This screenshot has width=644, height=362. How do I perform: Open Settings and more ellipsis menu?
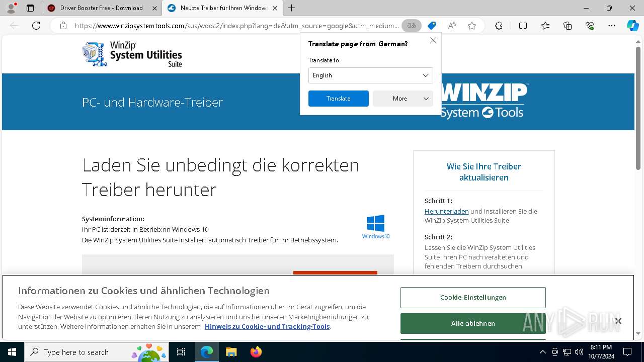click(612, 26)
